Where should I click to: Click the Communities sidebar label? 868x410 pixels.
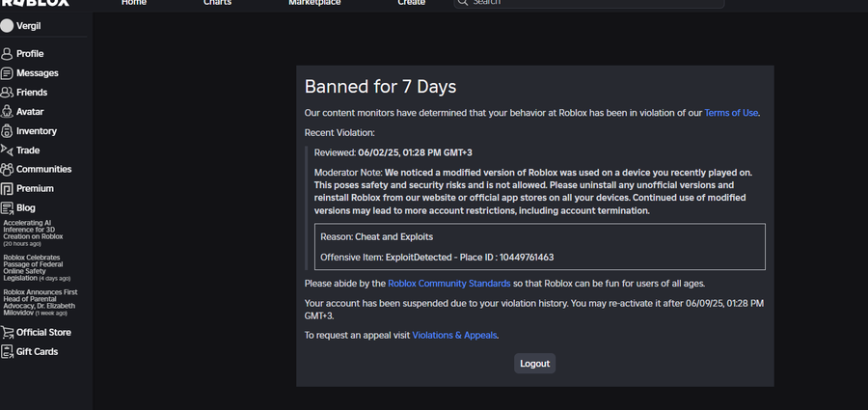tap(43, 169)
